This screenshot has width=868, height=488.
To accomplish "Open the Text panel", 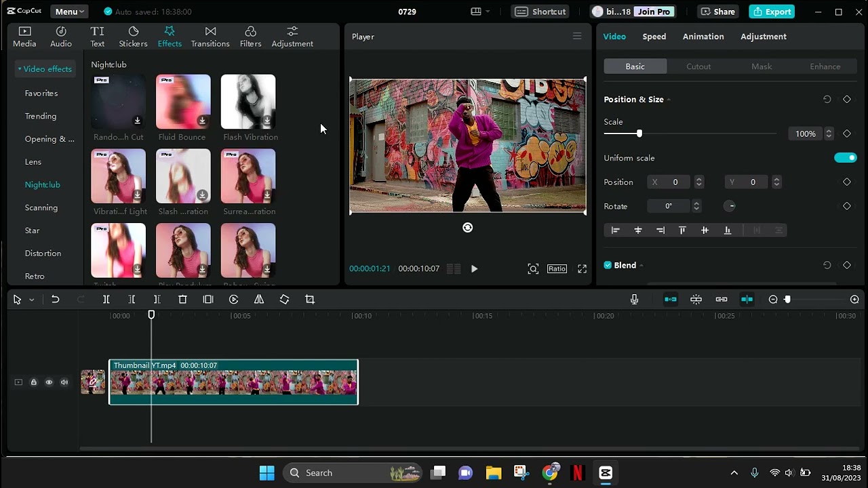I will click(98, 37).
